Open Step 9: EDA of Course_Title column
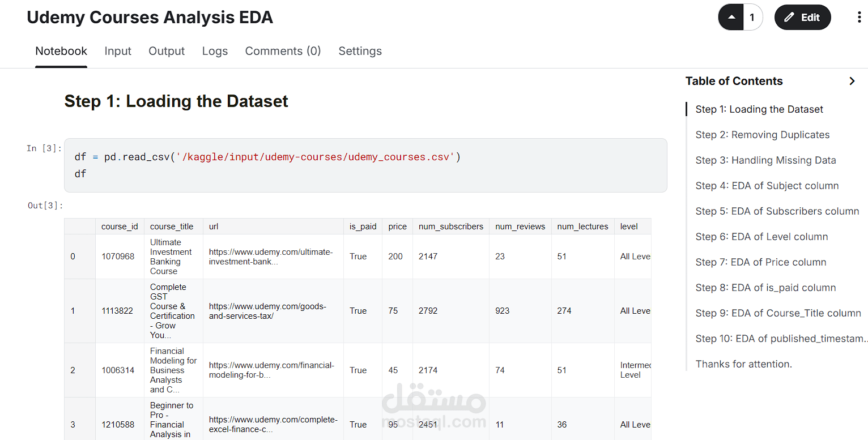Image resolution: width=868 pixels, height=440 pixels. [778, 313]
